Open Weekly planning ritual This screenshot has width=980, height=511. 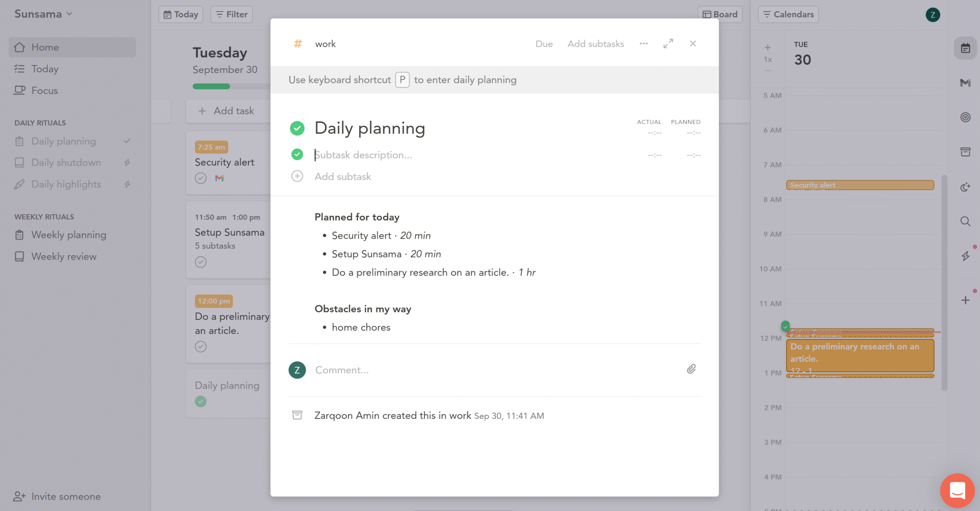coord(69,234)
